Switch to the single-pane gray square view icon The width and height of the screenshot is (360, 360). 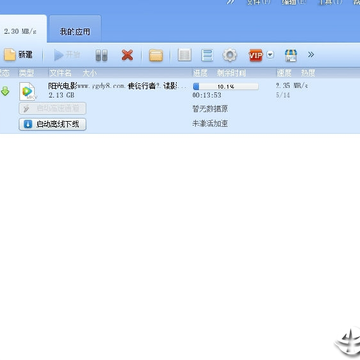point(184,55)
